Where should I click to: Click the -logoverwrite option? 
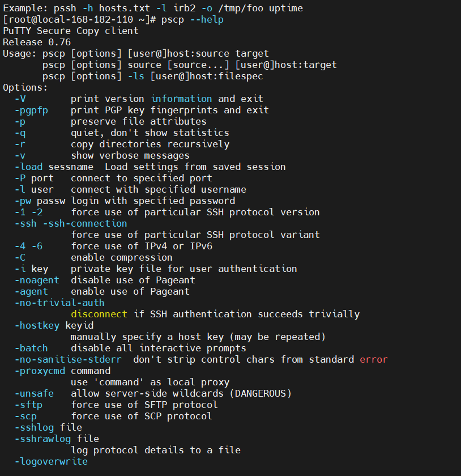[x=52, y=462]
